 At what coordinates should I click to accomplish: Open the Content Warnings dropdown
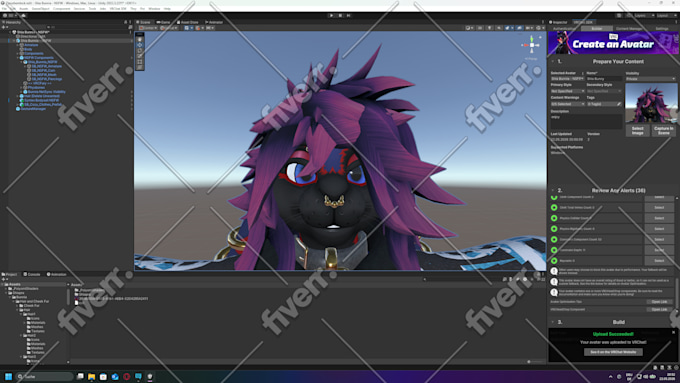coord(568,104)
